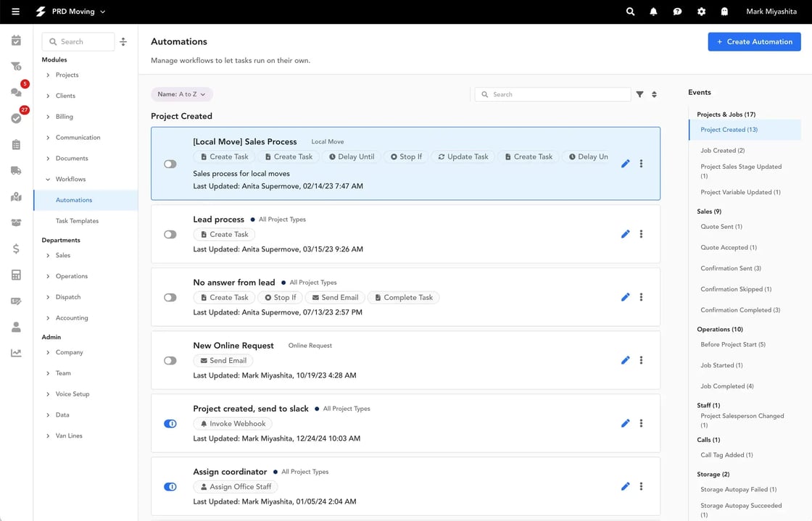
Task: Disable the Assign coordinator automation
Action: click(170, 486)
